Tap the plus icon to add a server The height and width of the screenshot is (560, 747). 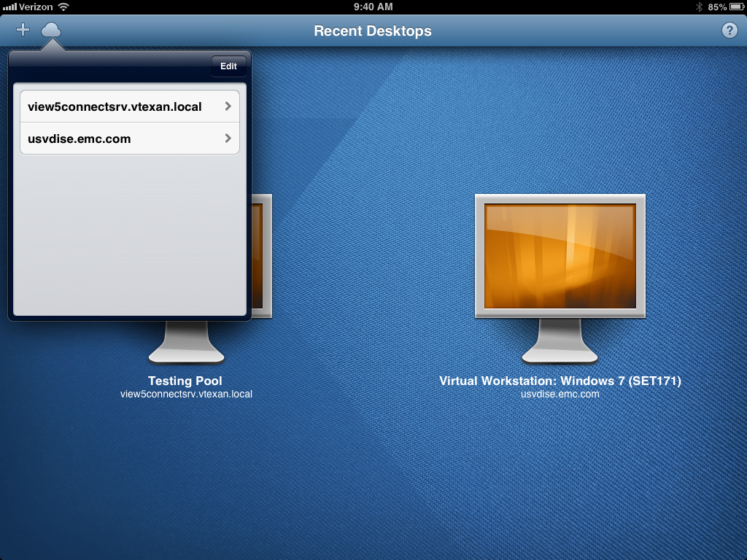23,30
